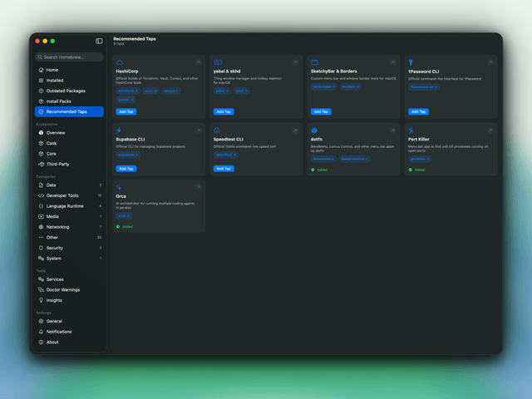532x399 pixels.
Task: Click the 1Password CLI key icon
Action: (x=411, y=62)
